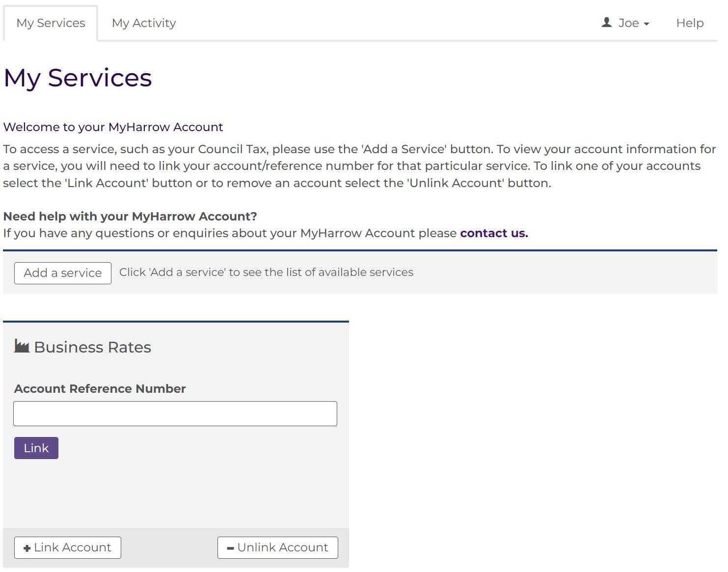Open the My Activity tab

pos(144,23)
